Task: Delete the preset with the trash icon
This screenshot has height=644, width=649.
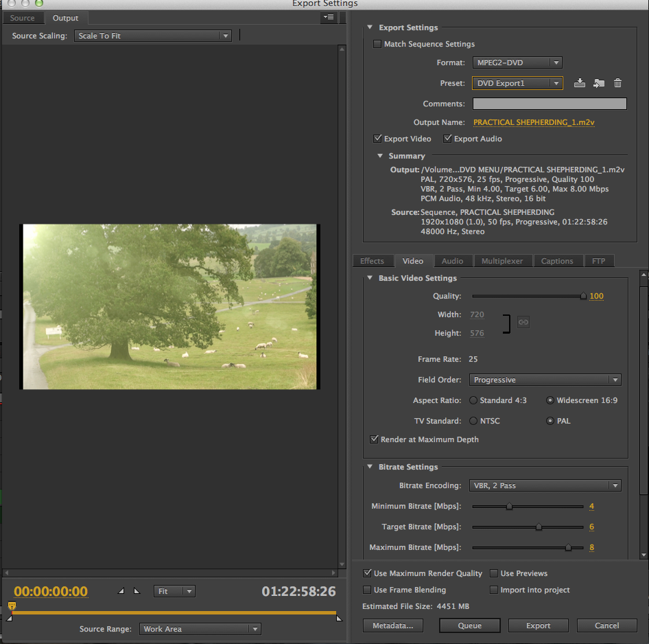Action: click(x=617, y=83)
